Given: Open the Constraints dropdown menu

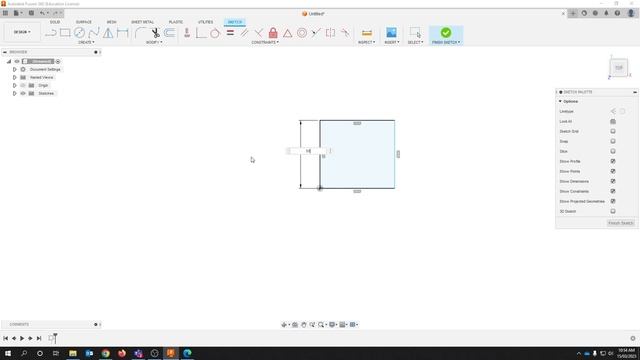Looking at the screenshot, I should [265, 42].
